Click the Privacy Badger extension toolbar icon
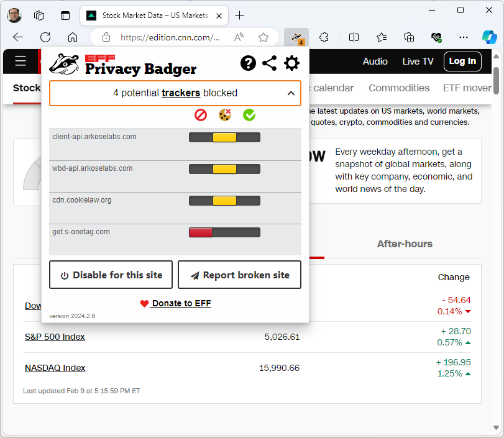 tap(296, 38)
